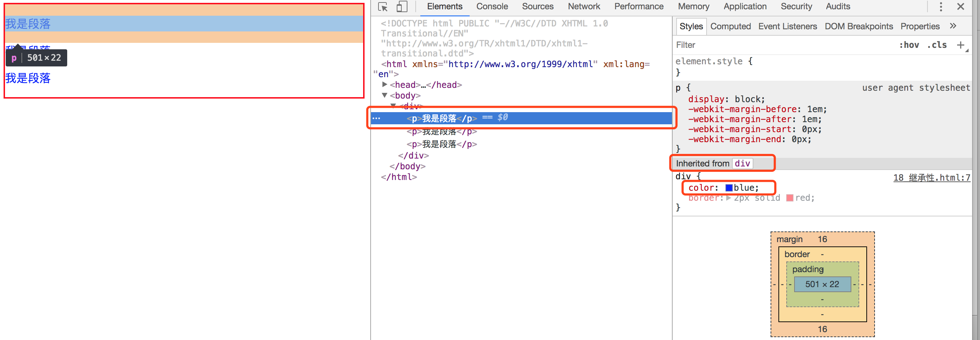Open the Sources tab
Image resolution: width=980 pixels, height=340 pixels.
[x=538, y=6]
